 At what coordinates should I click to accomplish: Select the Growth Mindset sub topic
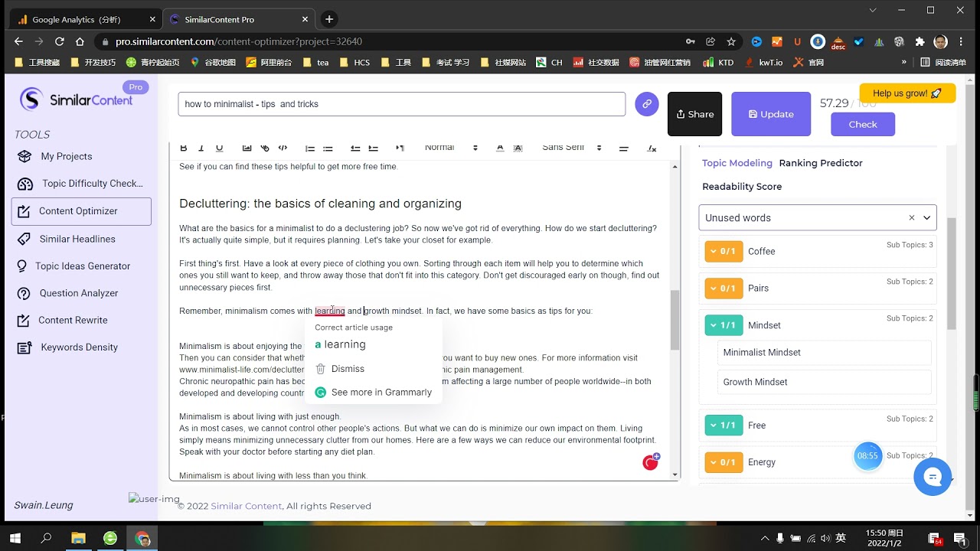(824, 382)
